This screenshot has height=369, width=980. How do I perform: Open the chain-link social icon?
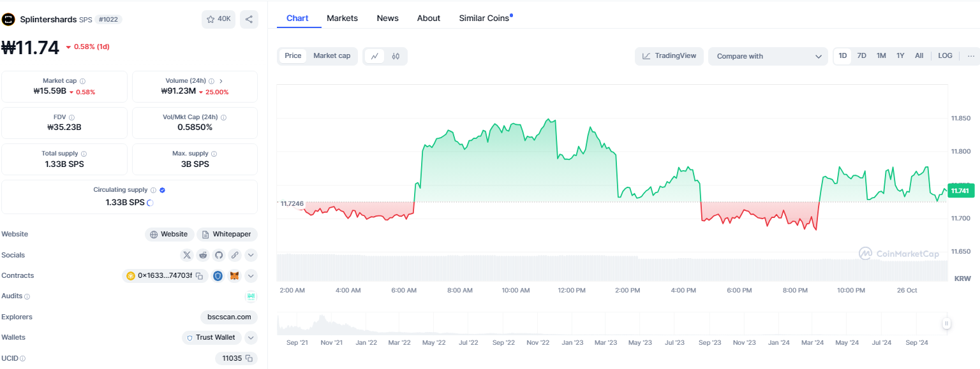point(235,255)
